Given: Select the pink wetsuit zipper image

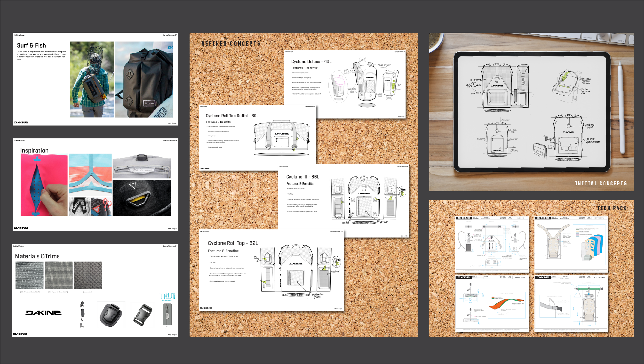Looking at the screenshot, I should 44,185.
